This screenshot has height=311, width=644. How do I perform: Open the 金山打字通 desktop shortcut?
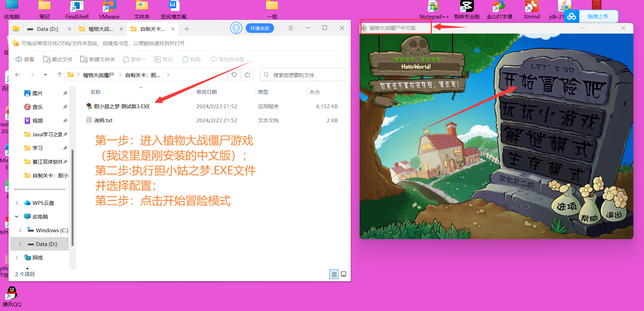(499, 10)
